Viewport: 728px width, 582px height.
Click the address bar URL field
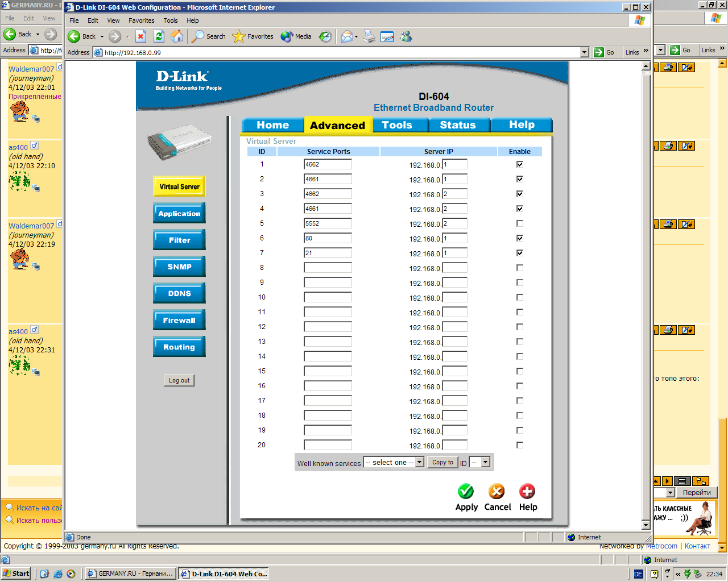tap(341, 52)
